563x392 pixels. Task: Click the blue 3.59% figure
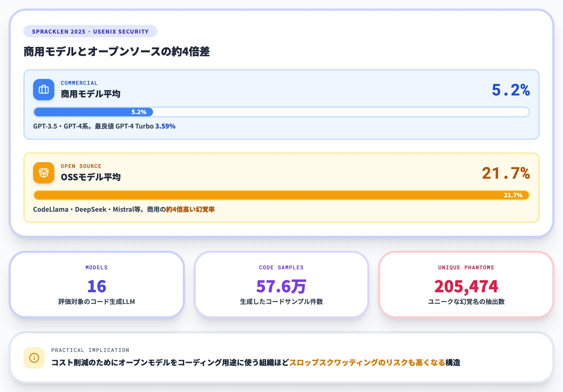pos(165,126)
